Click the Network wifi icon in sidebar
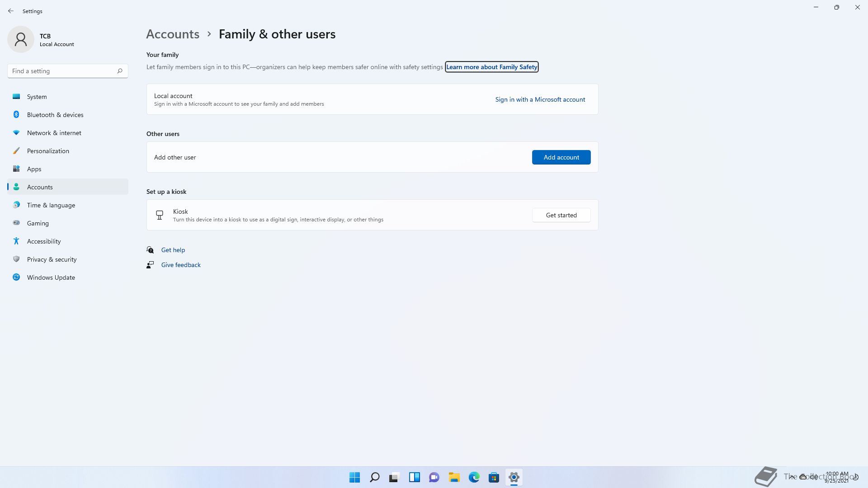This screenshot has height=488, width=868. pos(16,132)
